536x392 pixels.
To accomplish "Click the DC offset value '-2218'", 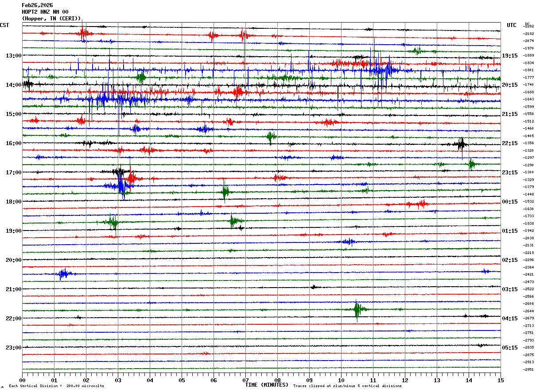I will tap(529, 253).
